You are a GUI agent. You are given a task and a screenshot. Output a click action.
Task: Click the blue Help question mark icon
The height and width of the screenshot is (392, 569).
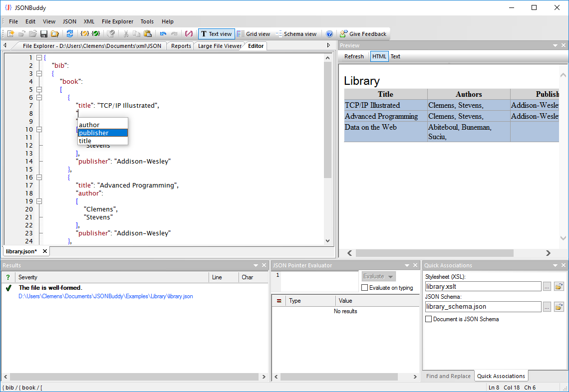point(329,34)
